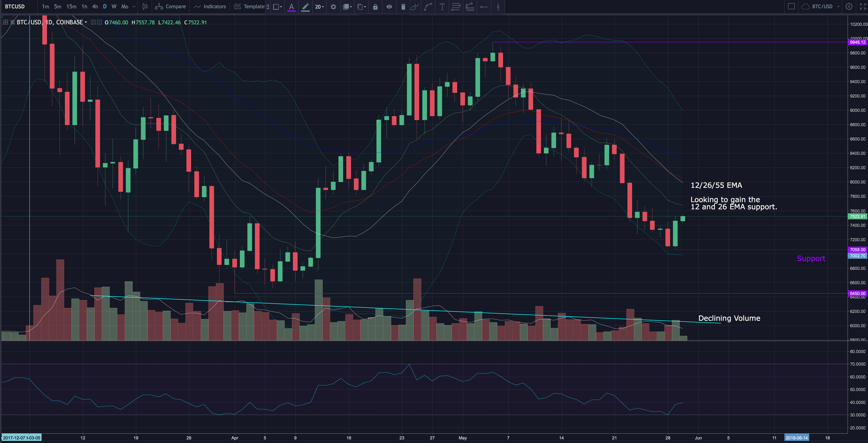868x443 pixels.
Task: Toggle visibility of the selected drawing (eye)
Action: (389, 6)
